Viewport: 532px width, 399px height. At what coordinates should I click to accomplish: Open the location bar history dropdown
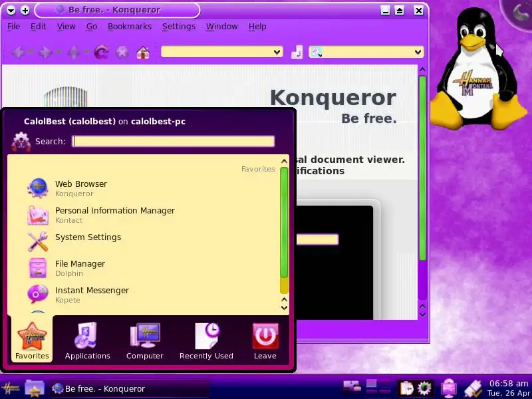pos(277,53)
